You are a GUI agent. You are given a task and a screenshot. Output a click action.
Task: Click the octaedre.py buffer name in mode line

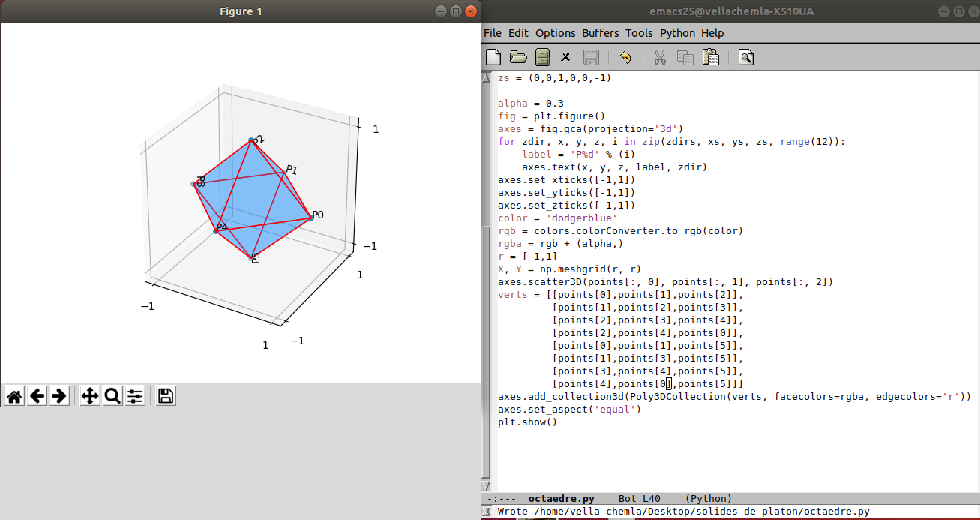pyautogui.click(x=561, y=499)
